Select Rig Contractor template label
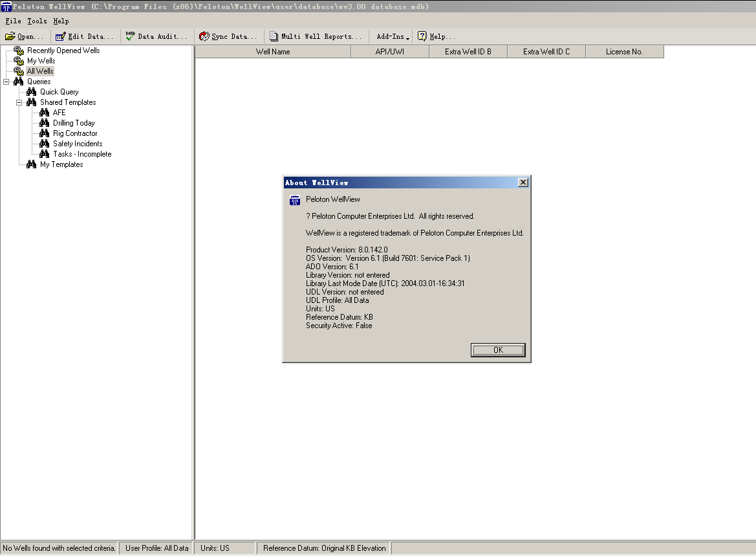Image resolution: width=756 pixels, height=556 pixels. click(x=75, y=133)
